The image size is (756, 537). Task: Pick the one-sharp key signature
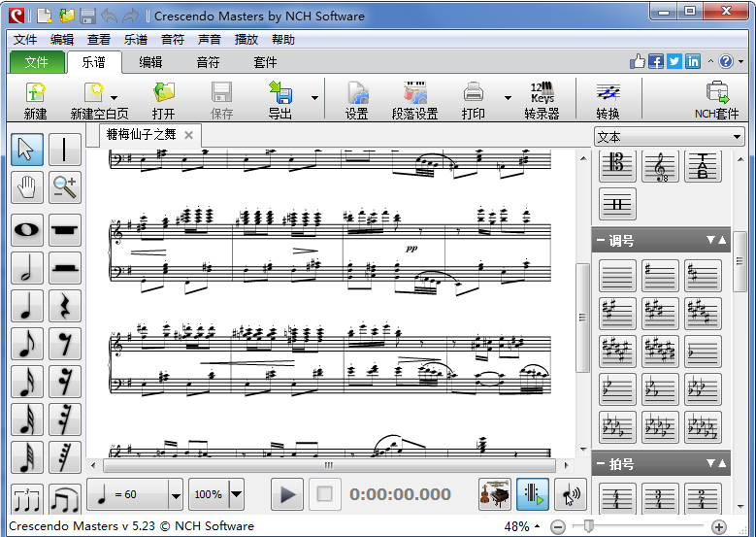click(x=660, y=276)
